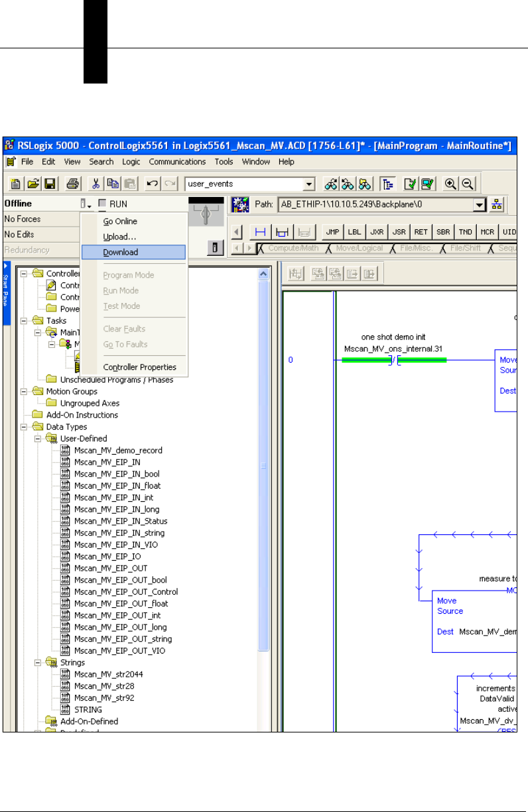The width and height of the screenshot is (528, 812).
Task: Click the network browse icon beside Path
Action: point(497,204)
